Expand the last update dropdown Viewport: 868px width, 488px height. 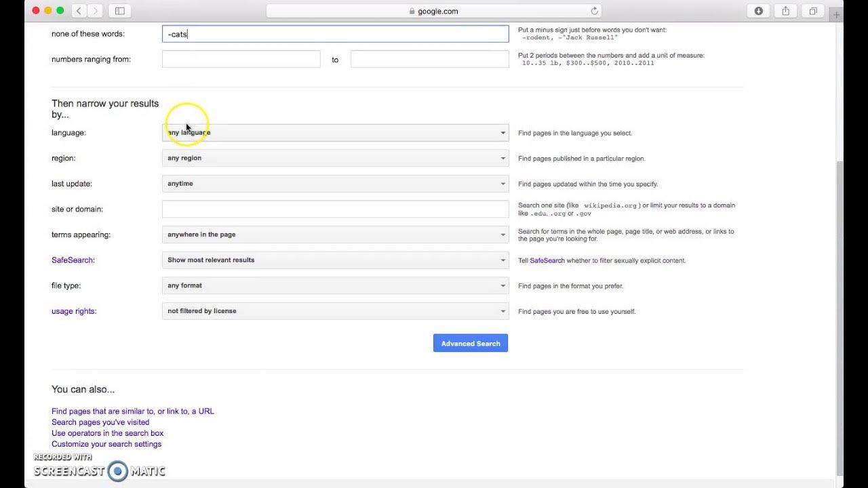point(335,184)
